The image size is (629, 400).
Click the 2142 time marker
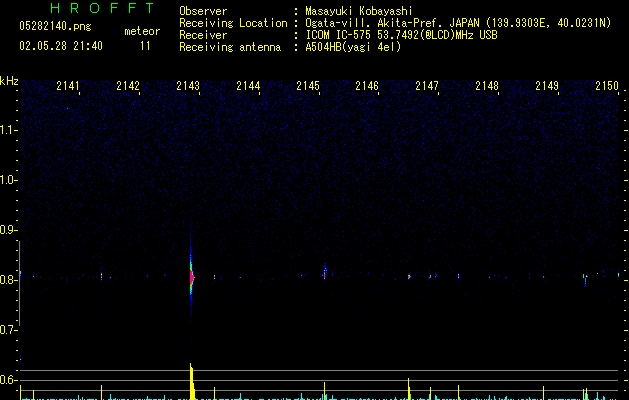tap(128, 85)
